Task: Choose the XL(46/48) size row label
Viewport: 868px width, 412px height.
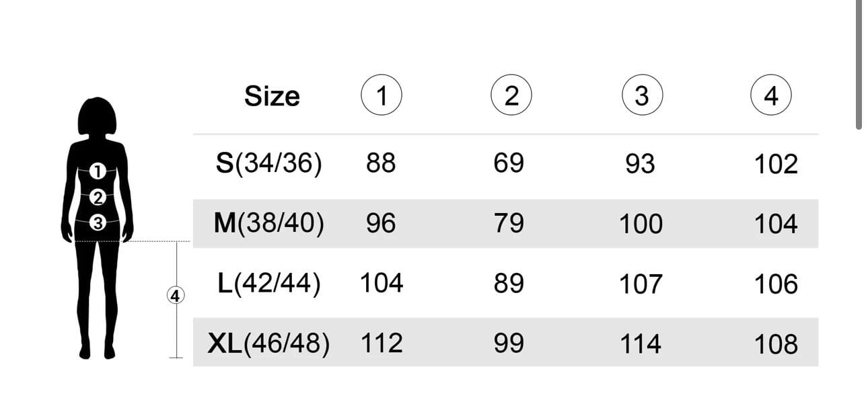Action: click(269, 344)
